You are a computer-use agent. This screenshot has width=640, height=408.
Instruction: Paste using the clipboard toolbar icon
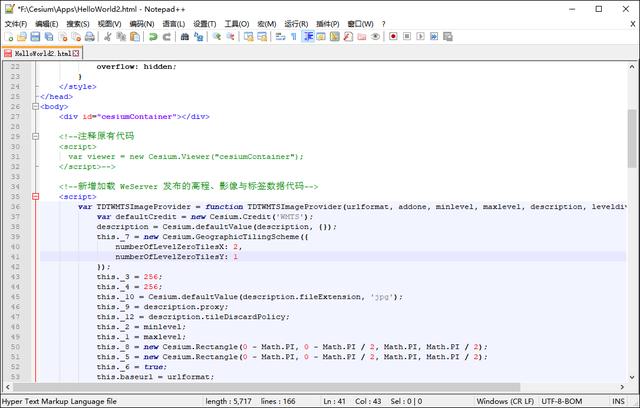click(135, 37)
